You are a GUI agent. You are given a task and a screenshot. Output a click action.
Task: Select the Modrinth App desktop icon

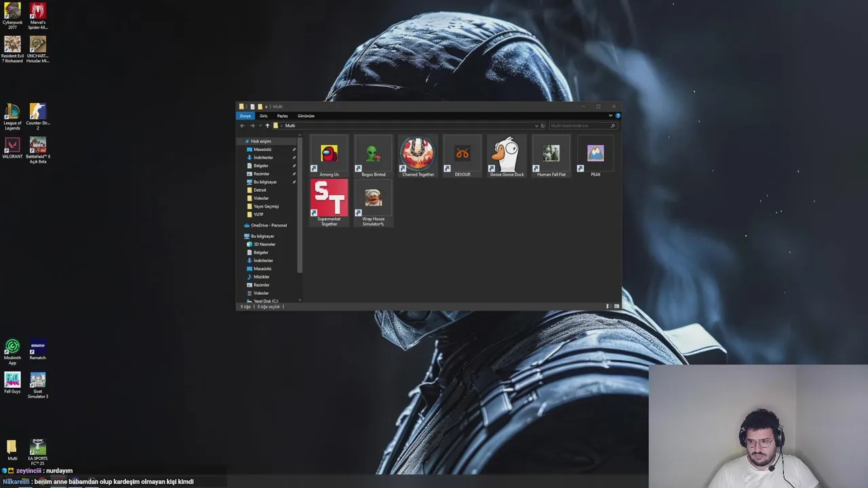point(12,352)
